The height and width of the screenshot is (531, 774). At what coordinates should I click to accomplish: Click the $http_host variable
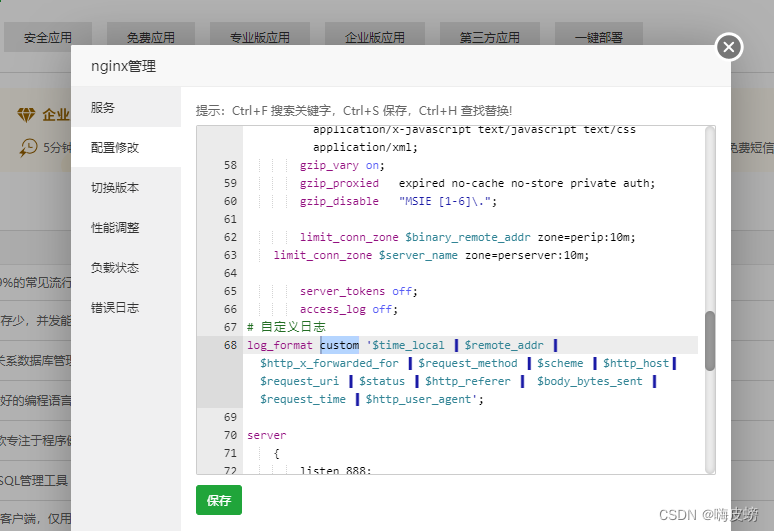tap(636, 364)
